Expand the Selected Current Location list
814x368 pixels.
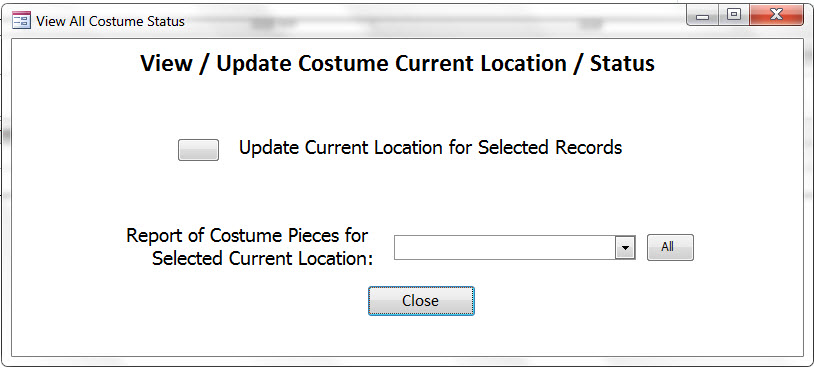(626, 248)
